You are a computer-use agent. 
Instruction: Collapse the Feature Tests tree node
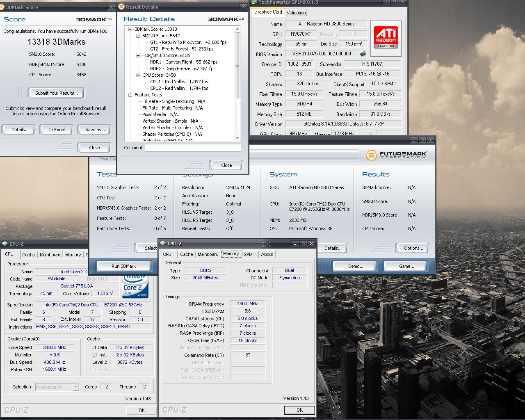(130, 95)
